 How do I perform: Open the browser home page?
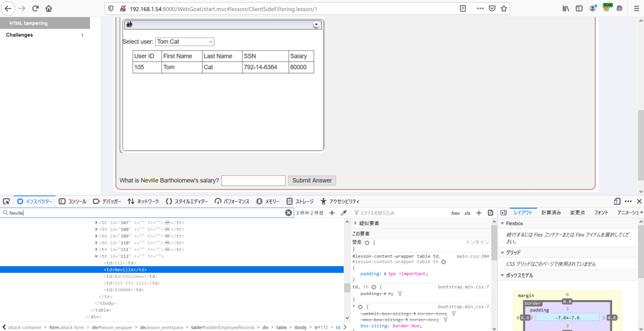pos(49,9)
